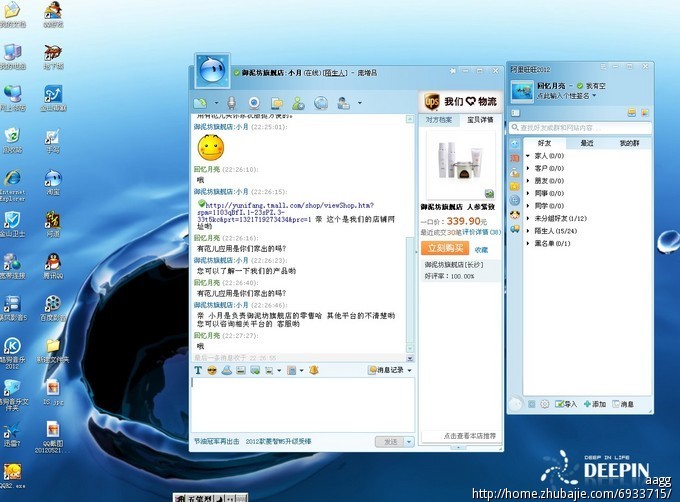This screenshot has width=680, height=502.
Task: Click the yellow star favorites sidebar icon
Action: [x=515, y=186]
